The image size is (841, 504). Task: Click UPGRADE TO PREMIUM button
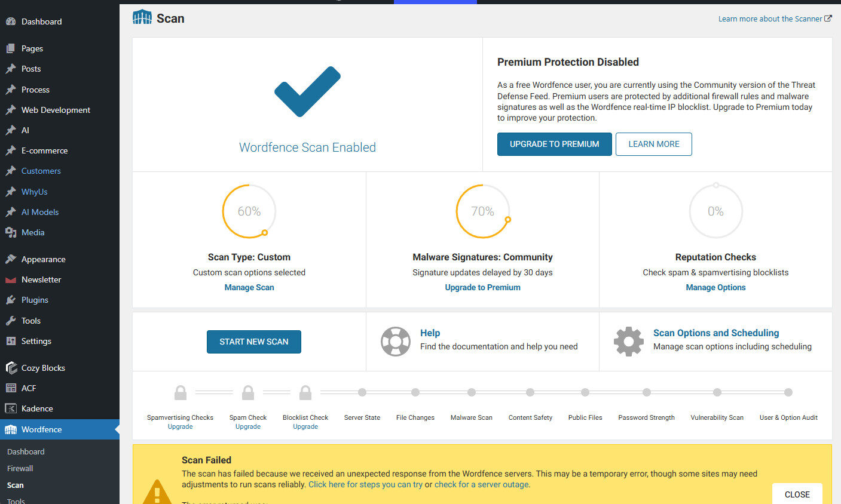click(x=555, y=144)
